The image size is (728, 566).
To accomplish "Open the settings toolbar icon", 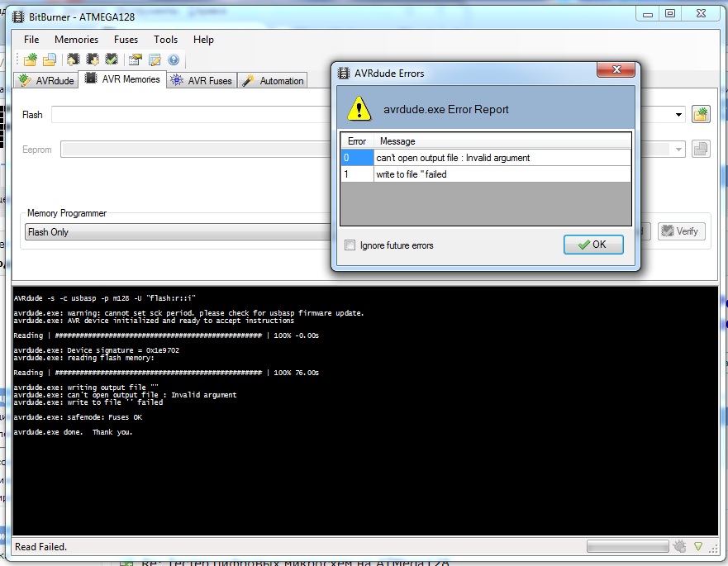I will 135,59.
